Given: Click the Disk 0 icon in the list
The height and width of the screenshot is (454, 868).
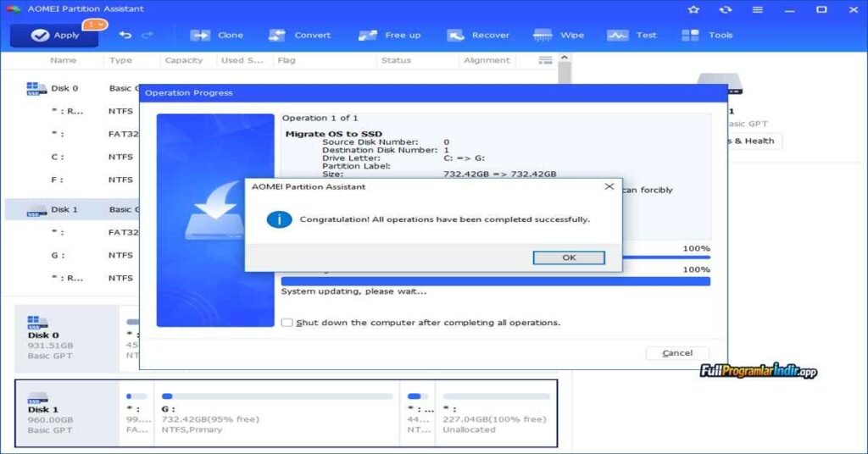Looking at the screenshot, I should pyautogui.click(x=36, y=88).
